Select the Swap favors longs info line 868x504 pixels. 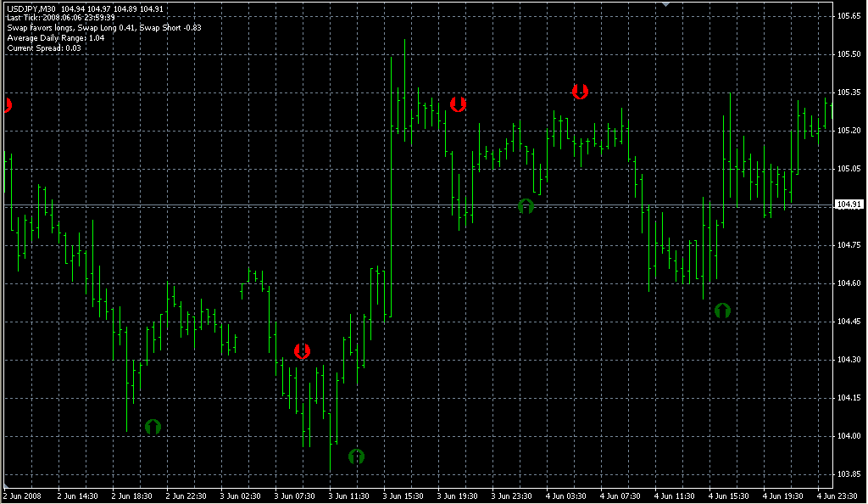tap(104, 28)
